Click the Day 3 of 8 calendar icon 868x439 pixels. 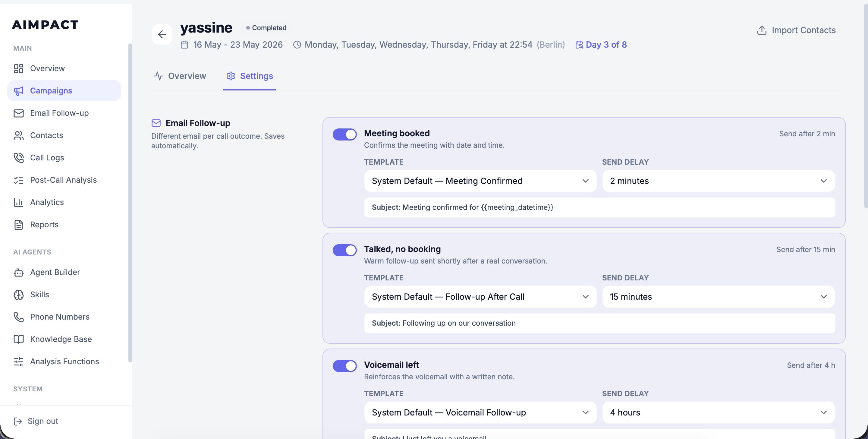click(579, 45)
